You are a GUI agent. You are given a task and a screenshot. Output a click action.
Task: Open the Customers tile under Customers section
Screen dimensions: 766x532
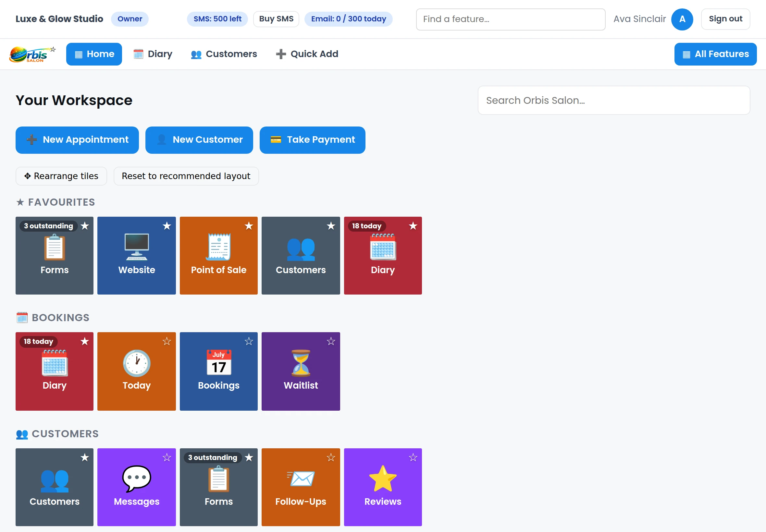54,487
